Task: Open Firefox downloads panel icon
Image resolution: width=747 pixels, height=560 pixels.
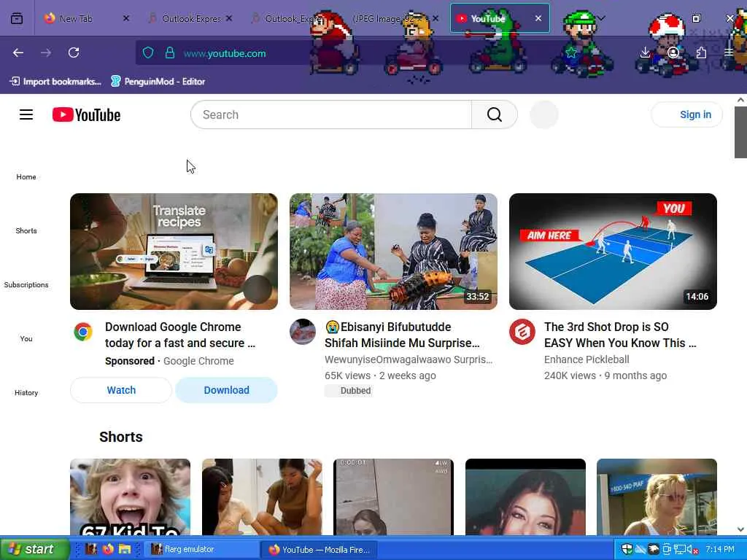Action: coord(645,52)
